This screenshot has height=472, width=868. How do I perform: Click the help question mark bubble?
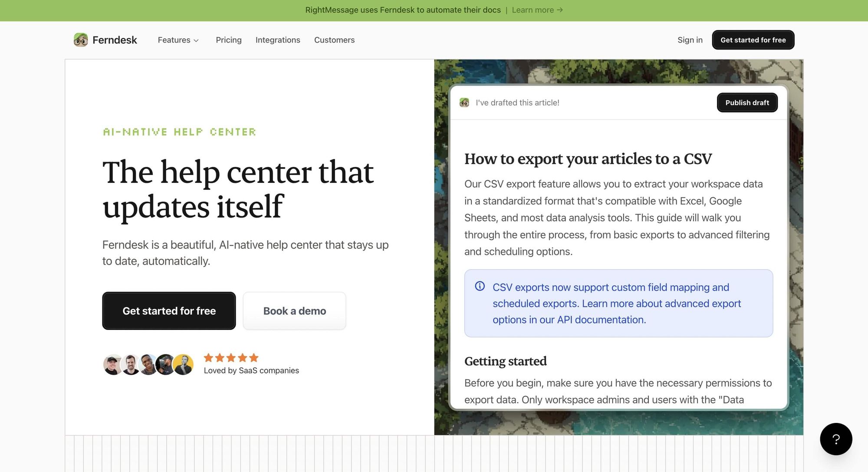coord(836,439)
